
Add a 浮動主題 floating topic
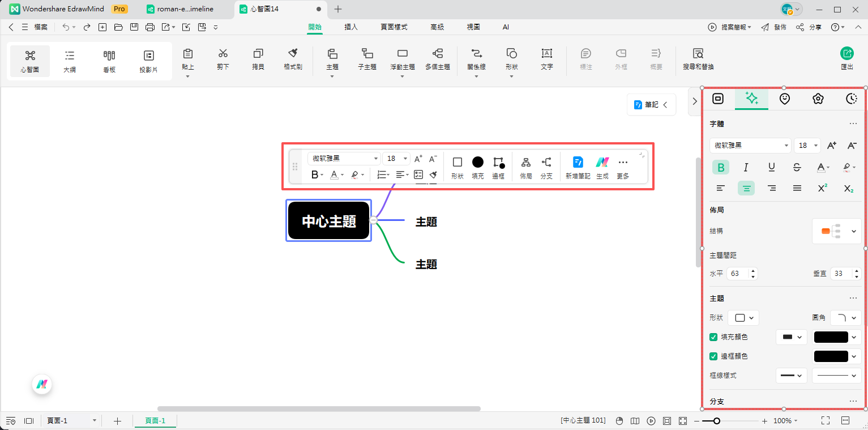[402, 61]
